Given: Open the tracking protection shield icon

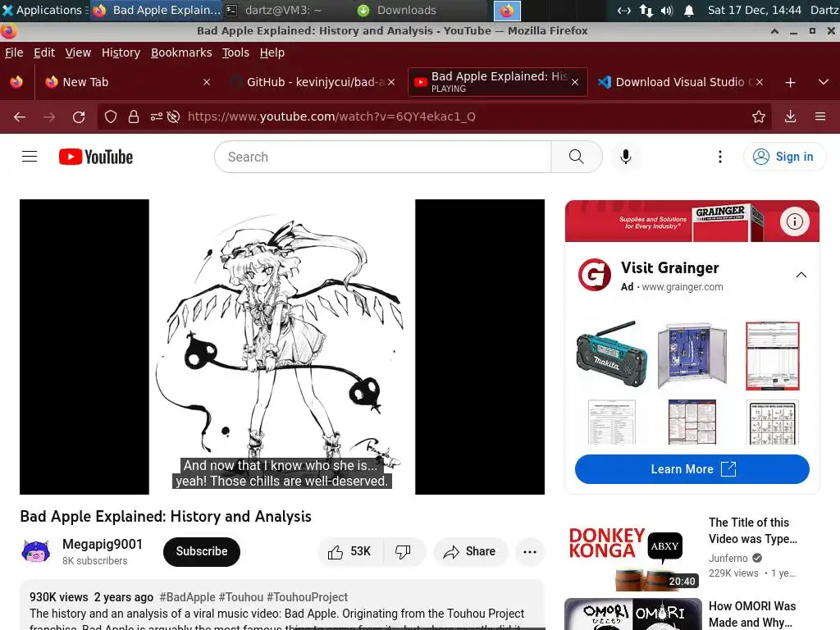Looking at the screenshot, I should (111, 116).
